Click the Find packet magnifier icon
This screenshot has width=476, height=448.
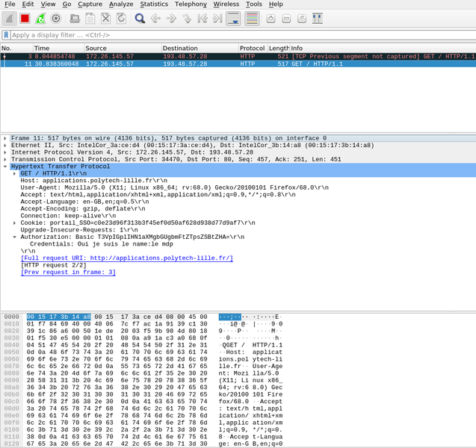click(140, 18)
